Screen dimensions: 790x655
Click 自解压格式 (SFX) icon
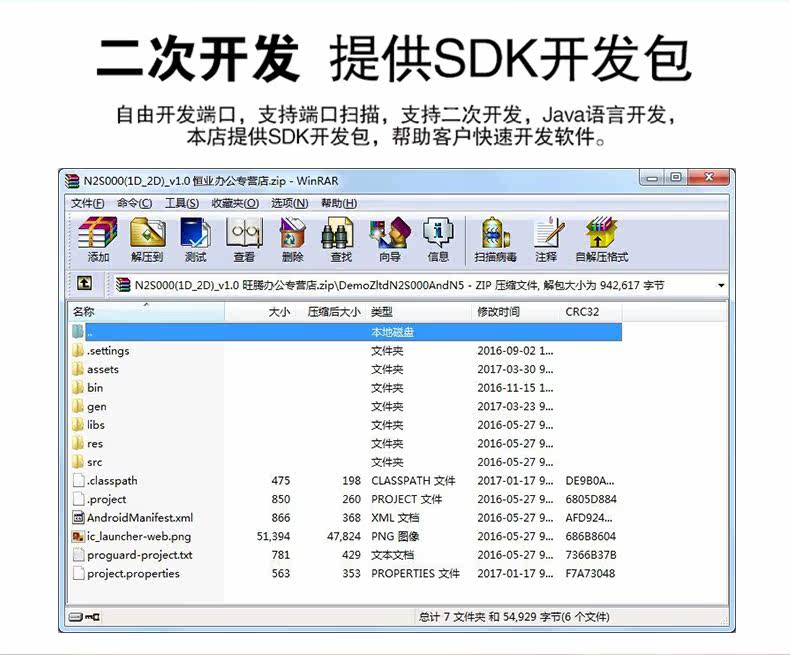602,239
